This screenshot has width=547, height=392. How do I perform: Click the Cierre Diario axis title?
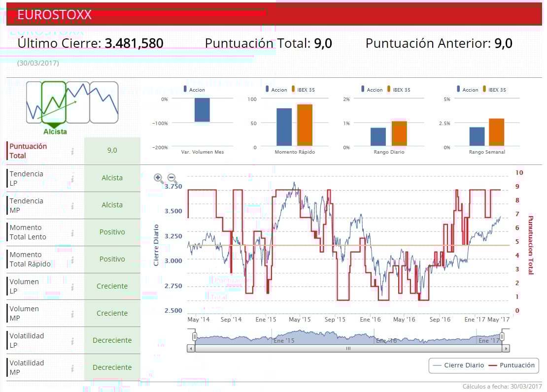point(156,245)
